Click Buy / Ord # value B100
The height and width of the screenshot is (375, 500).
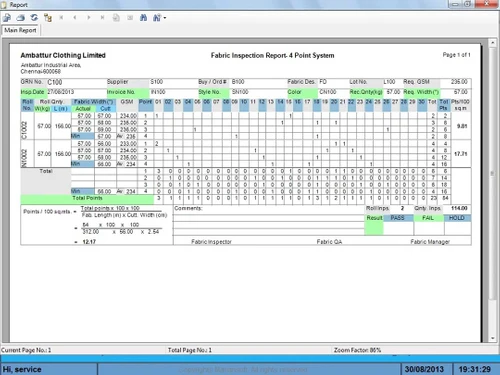(x=238, y=82)
